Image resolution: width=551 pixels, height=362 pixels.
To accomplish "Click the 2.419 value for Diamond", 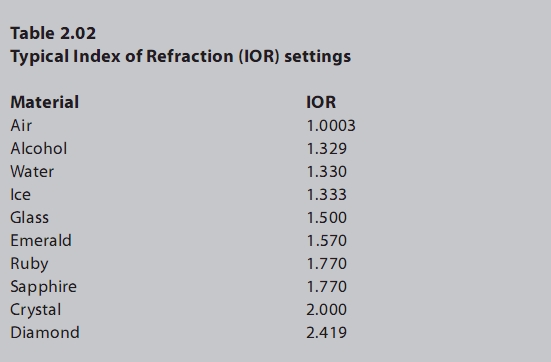I will pyautogui.click(x=326, y=333).
